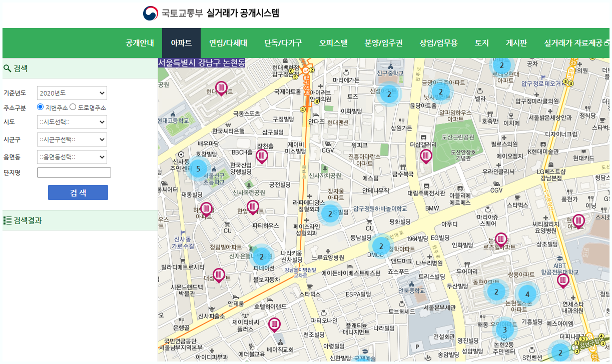Click the 검색결과 panel header
This screenshot has height=364, width=612.
coord(80,220)
